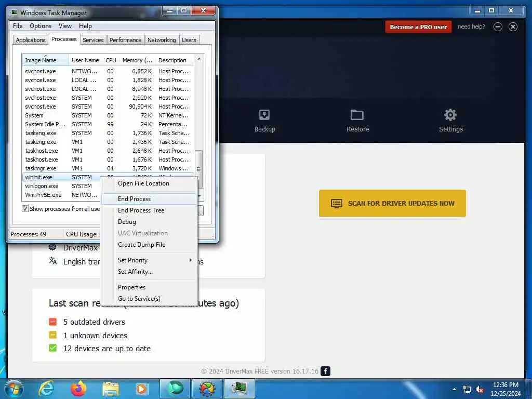Screen dimensions: 532x399
Task: Open the Facebook icon in DriverMax footer
Action: pos(325,371)
